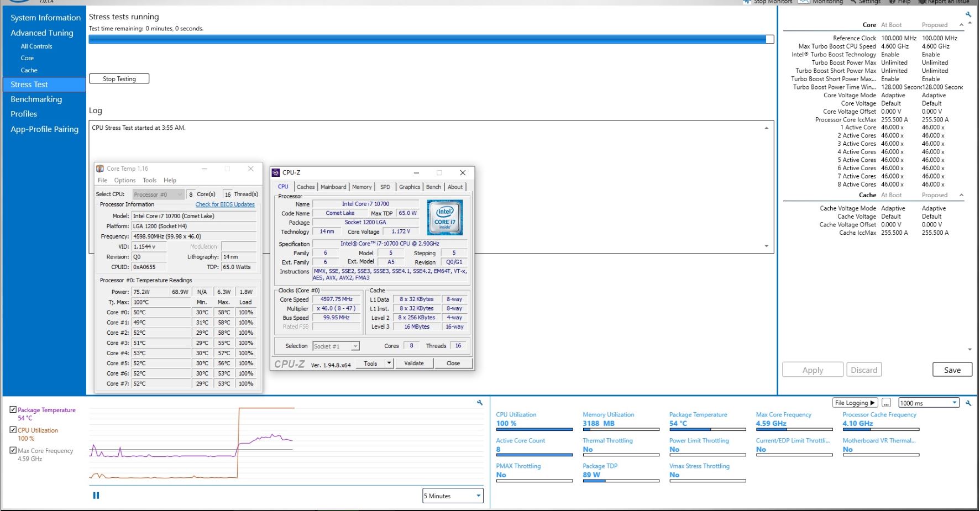This screenshot has width=980, height=511.
Task: Click the wrench icon above Core settings
Action: tap(968, 15)
